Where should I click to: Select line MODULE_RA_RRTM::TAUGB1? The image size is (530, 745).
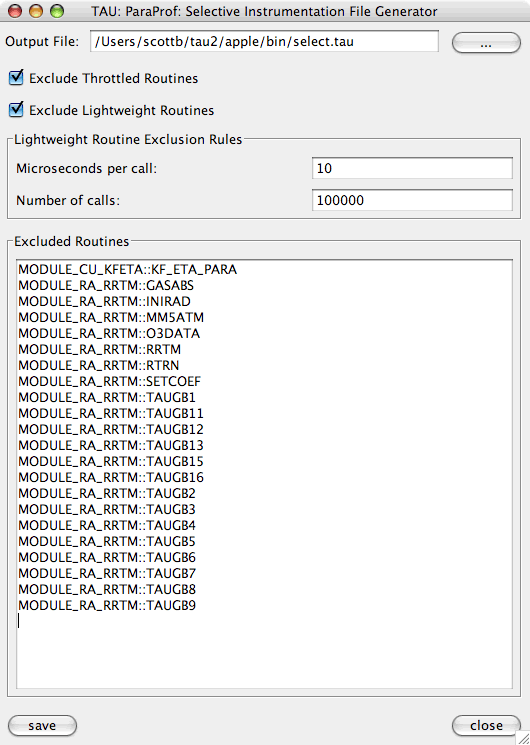[106, 397]
